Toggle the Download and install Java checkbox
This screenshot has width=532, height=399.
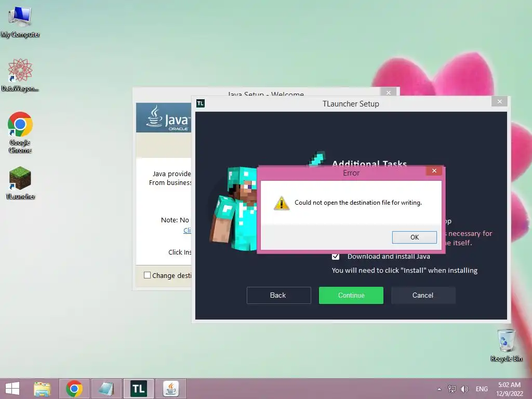click(336, 256)
